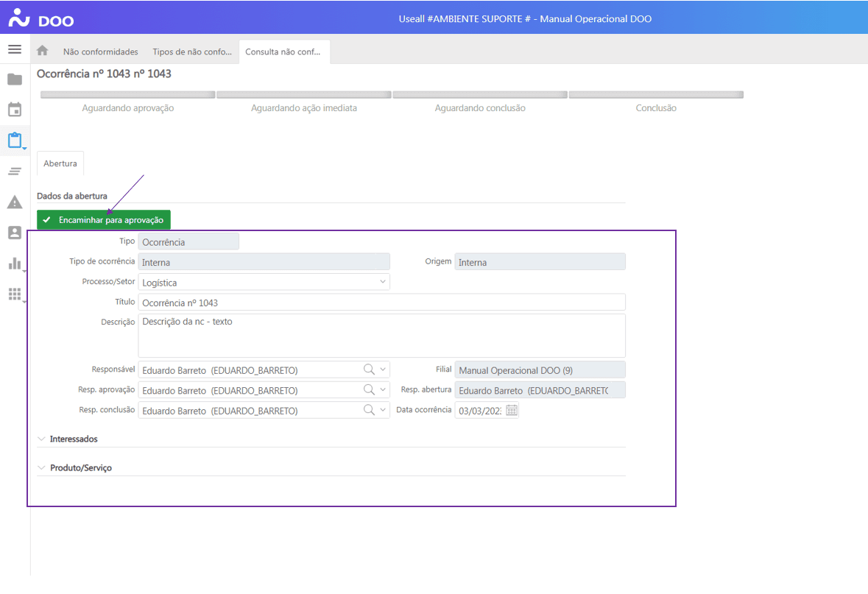Edit the Título input field

click(x=382, y=303)
